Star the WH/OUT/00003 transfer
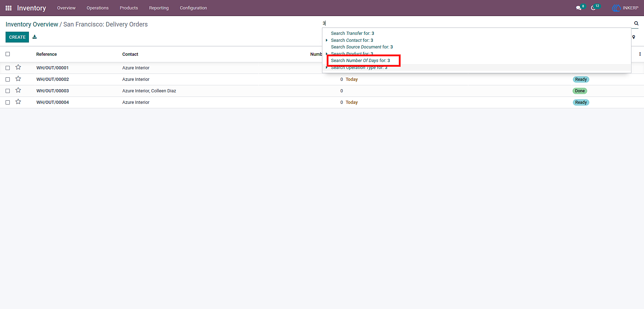The height and width of the screenshot is (309, 644). 18,90
